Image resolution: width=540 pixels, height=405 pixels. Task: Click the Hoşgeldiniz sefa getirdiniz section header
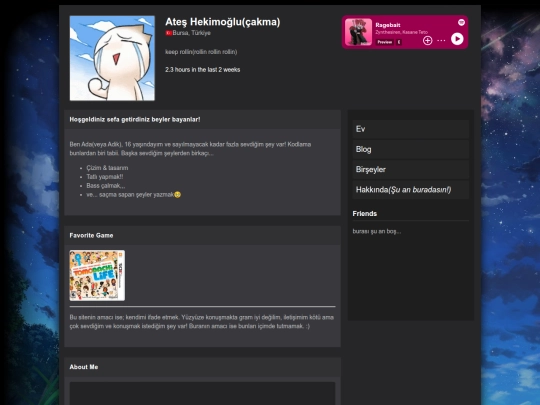[x=202, y=120]
